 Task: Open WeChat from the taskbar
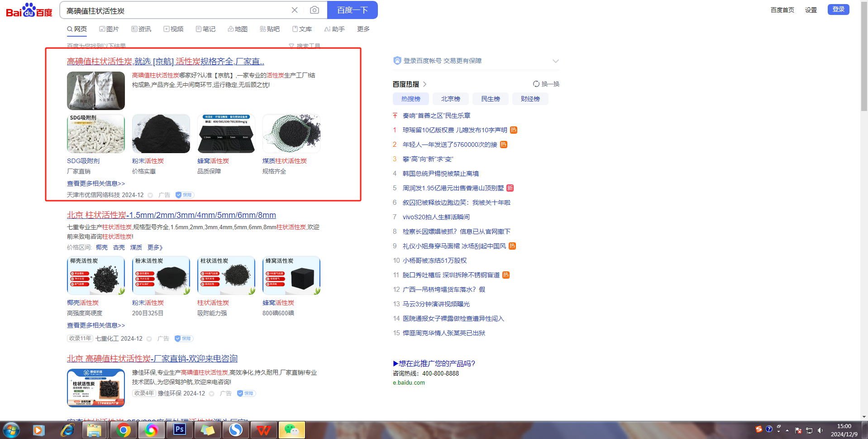tap(292, 430)
